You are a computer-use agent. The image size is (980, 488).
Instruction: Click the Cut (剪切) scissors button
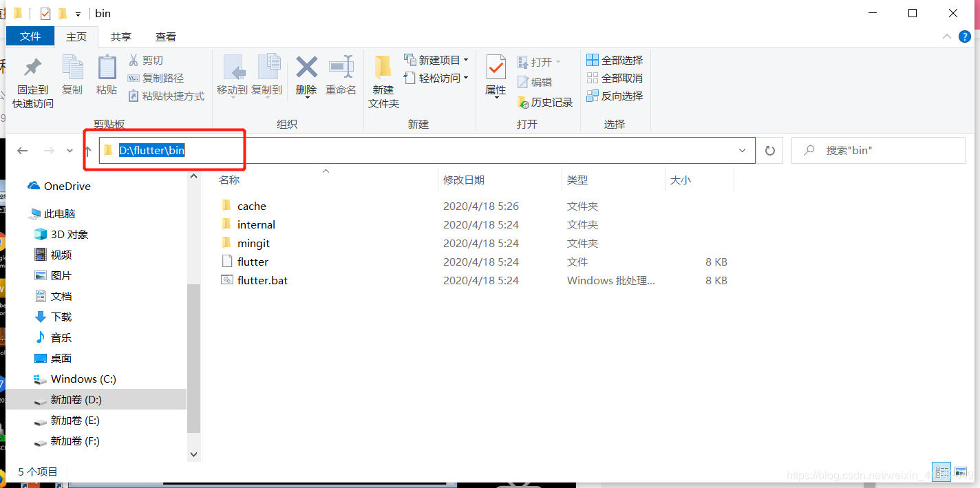[146, 61]
